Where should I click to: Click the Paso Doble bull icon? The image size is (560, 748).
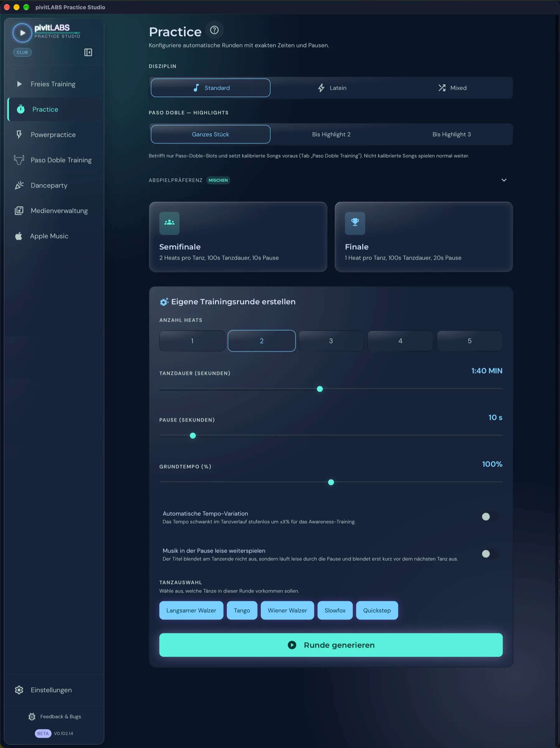pyautogui.click(x=19, y=160)
